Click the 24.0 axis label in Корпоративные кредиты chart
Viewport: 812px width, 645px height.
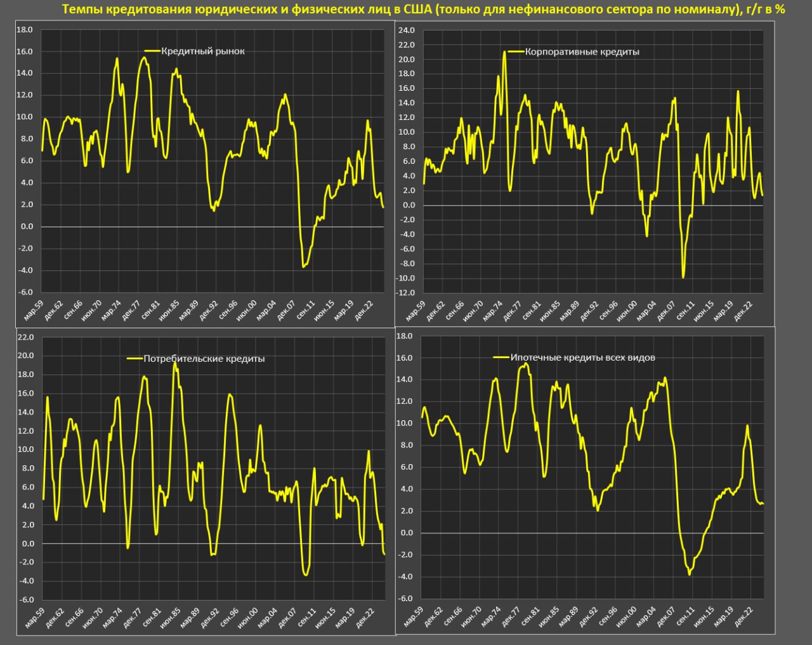pyautogui.click(x=405, y=30)
